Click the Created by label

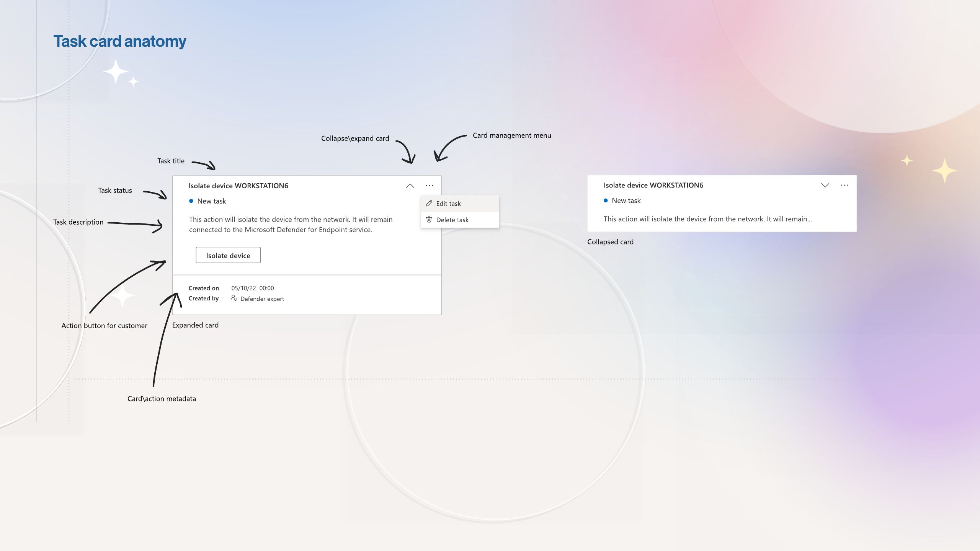[203, 298]
